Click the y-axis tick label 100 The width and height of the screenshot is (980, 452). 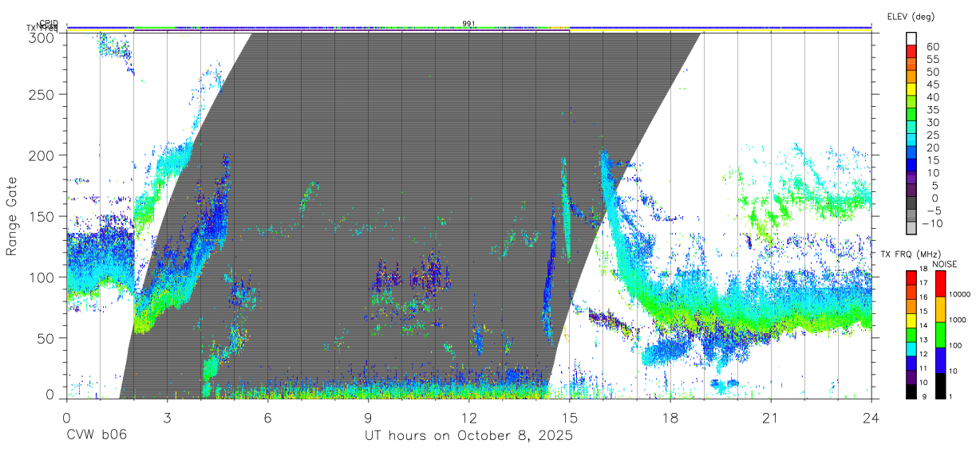pos(42,277)
